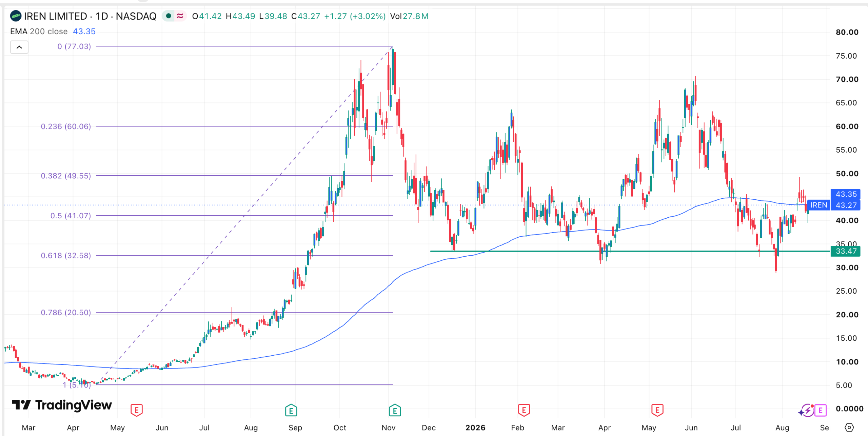Select the EMA 200 close indicator legend
The image size is (868, 436).
(x=39, y=31)
